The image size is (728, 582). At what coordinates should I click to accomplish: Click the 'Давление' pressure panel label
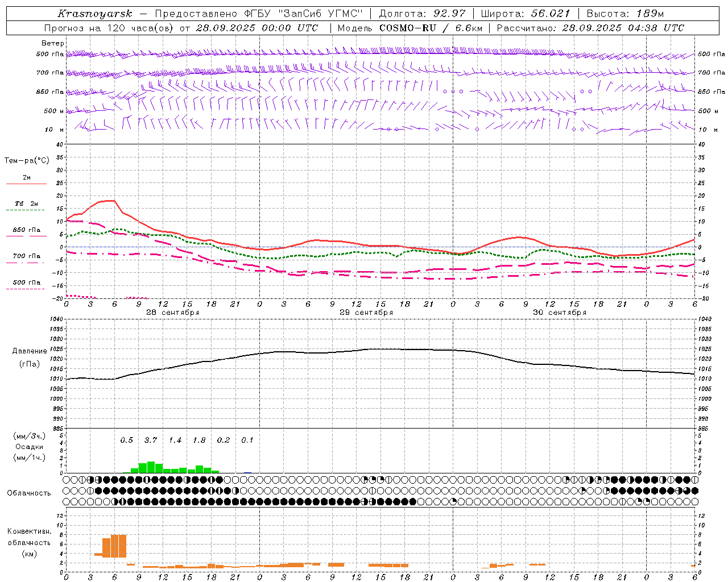tap(30, 351)
